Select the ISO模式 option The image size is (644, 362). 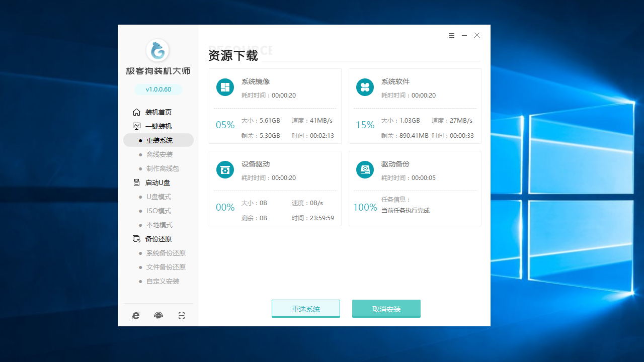click(x=159, y=211)
